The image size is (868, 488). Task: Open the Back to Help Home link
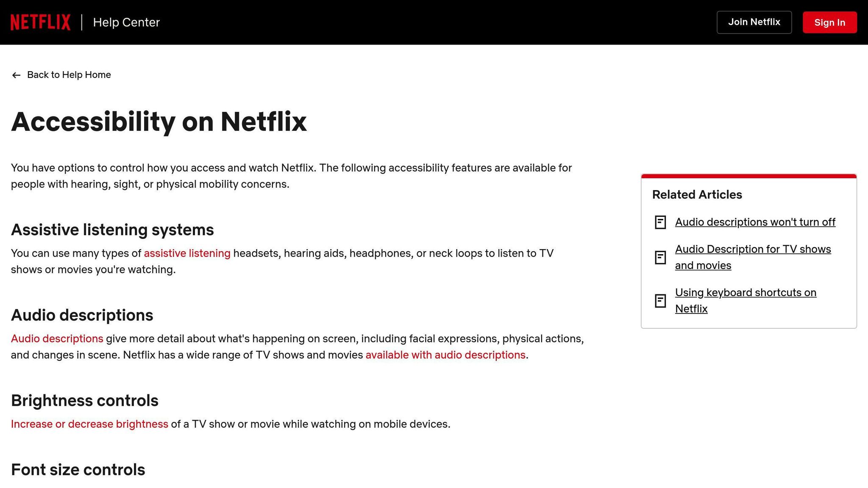69,75
